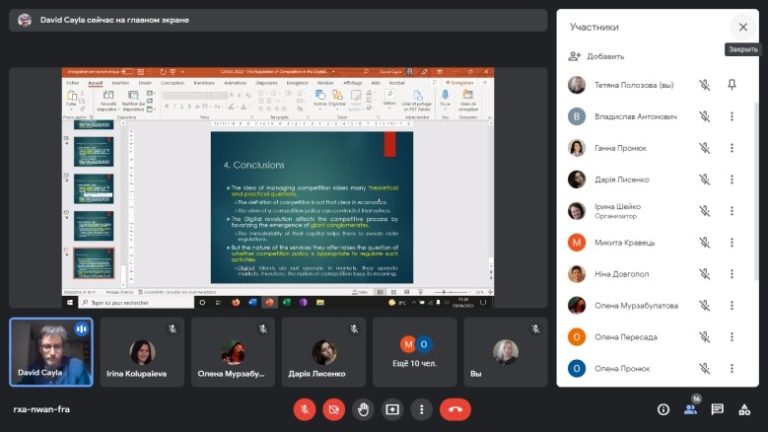Image resolution: width=768 pixels, height=432 pixels.
Task: Click David Cayla presenter banner at top
Action: pyautogui.click(x=278, y=20)
